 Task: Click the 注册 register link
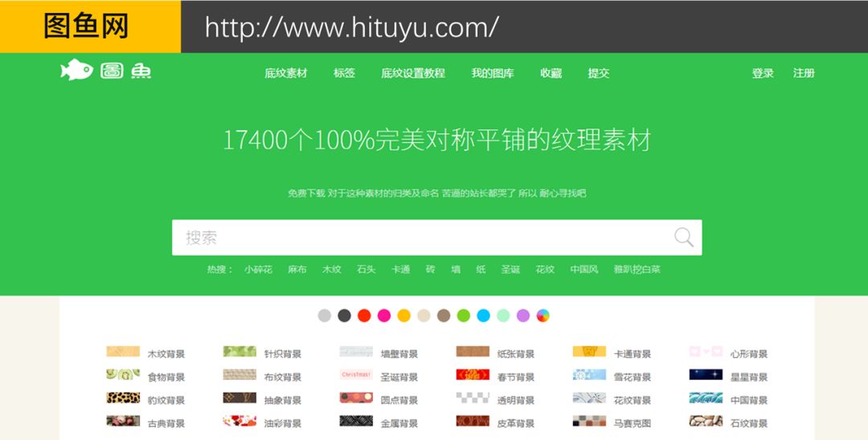click(x=804, y=73)
